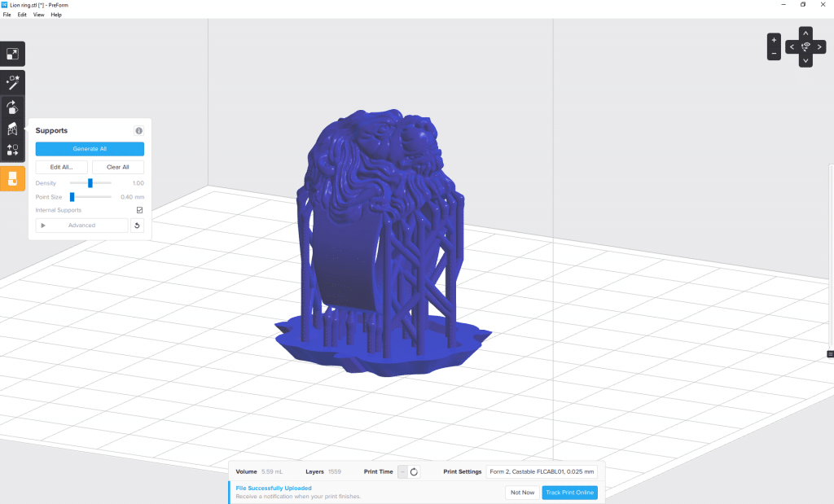The image size is (834, 504).
Task: Open the Print Settings material selector
Action: (x=541, y=471)
